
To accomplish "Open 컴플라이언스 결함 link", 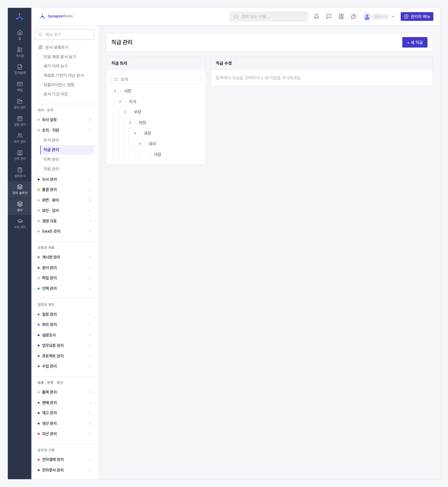I will point(59,85).
